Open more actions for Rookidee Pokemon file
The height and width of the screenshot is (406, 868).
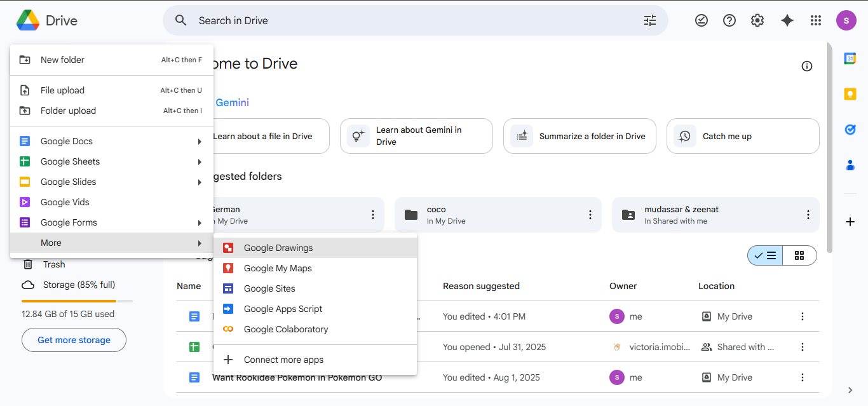[x=803, y=377]
